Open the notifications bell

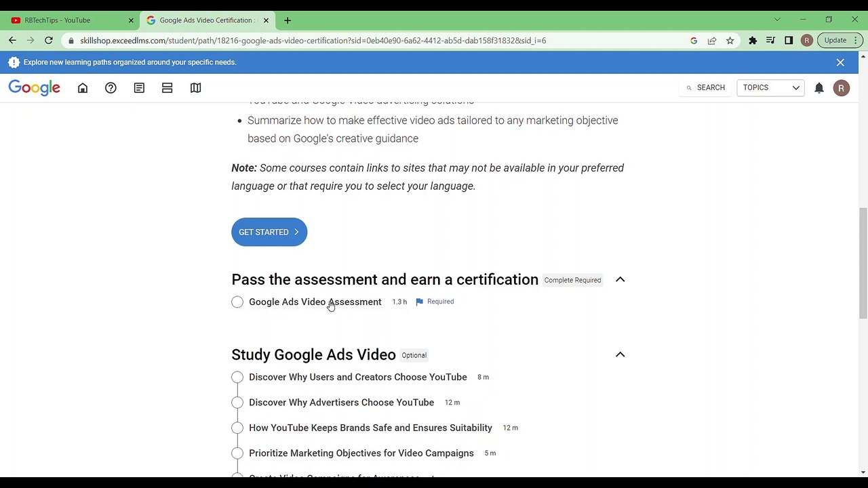(819, 88)
